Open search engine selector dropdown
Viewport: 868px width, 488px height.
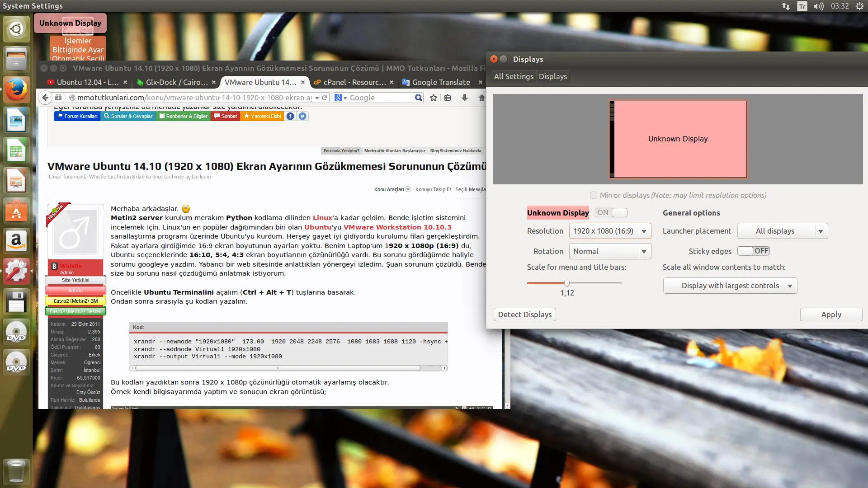point(340,98)
